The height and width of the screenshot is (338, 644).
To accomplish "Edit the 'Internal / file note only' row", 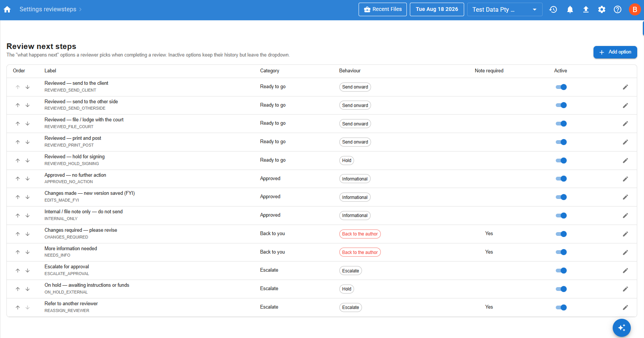I will click(625, 216).
